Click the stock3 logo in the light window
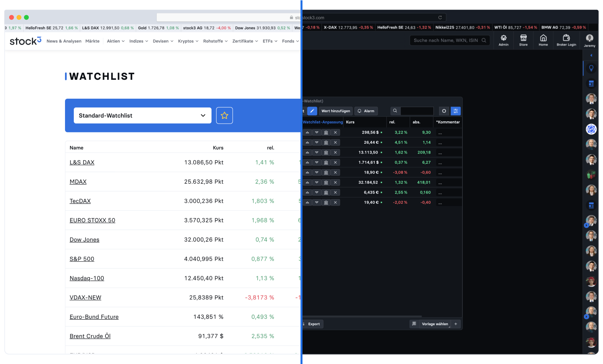This screenshot has height=364, width=603. [x=25, y=41]
